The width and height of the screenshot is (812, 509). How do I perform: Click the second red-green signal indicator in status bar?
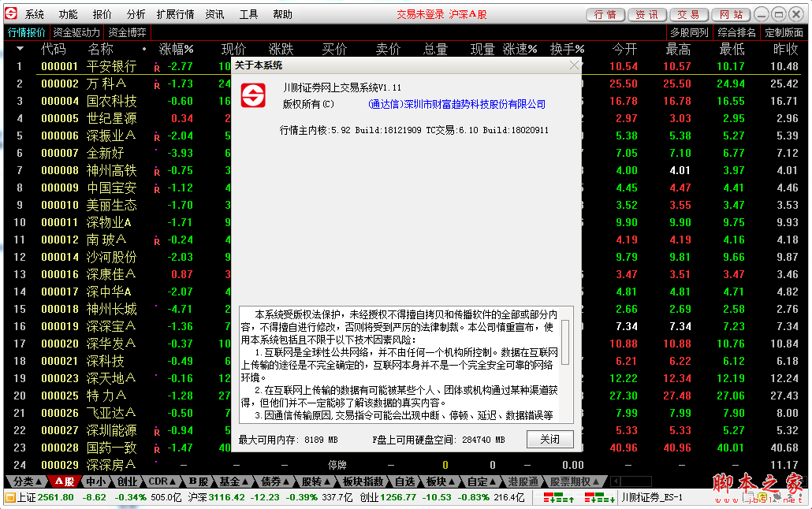click(600, 498)
